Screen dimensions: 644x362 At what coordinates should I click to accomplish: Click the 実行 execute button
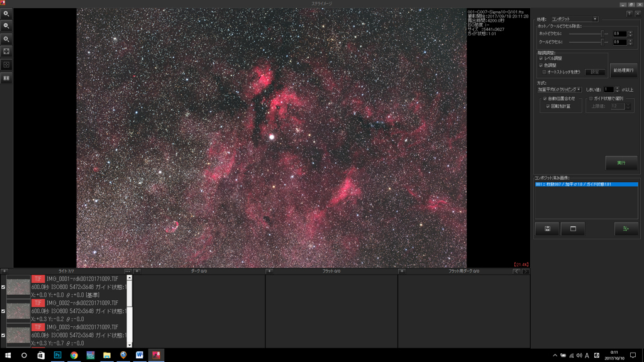point(621,163)
